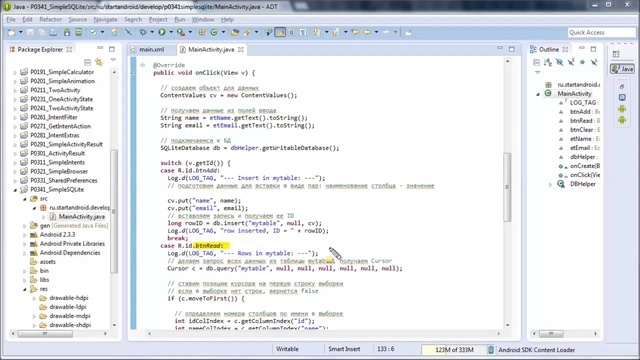Toggle Hide Static Members in Outline
Viewport: 640px width, 360px height.
click(571, 62)
